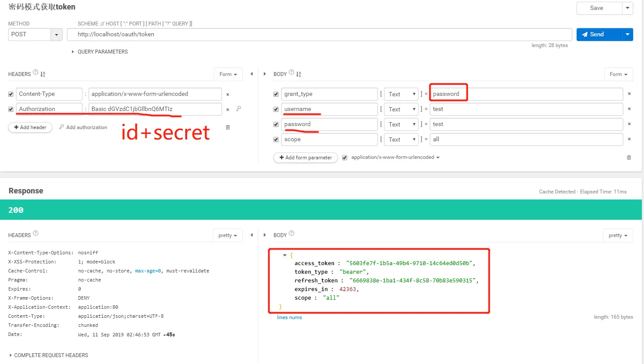
Task: Open the headers Form view dropdown
Action: pos(228,74)
